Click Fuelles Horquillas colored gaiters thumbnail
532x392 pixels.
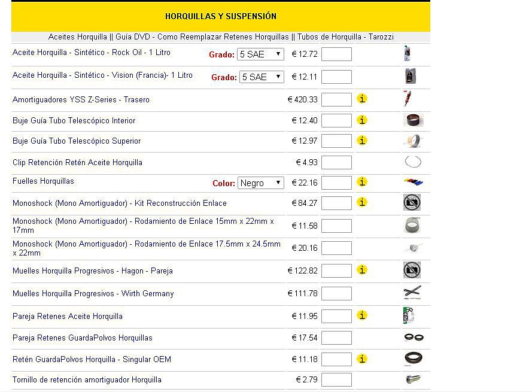[414, 183]
